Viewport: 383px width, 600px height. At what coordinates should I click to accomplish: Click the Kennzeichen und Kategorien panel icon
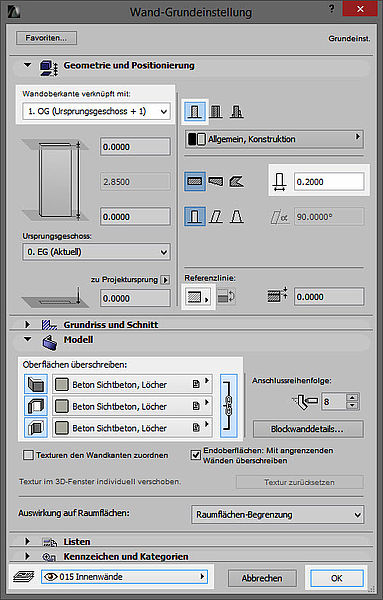(49, 557)
